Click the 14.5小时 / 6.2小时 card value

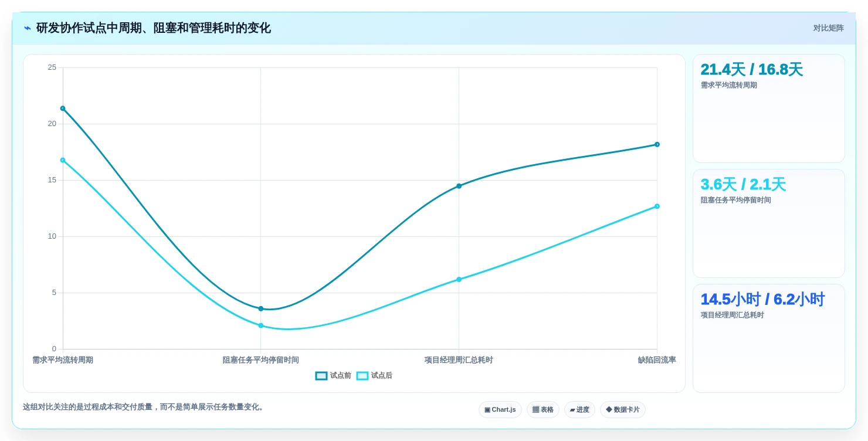pyautogui.click(x=762, y=300)
